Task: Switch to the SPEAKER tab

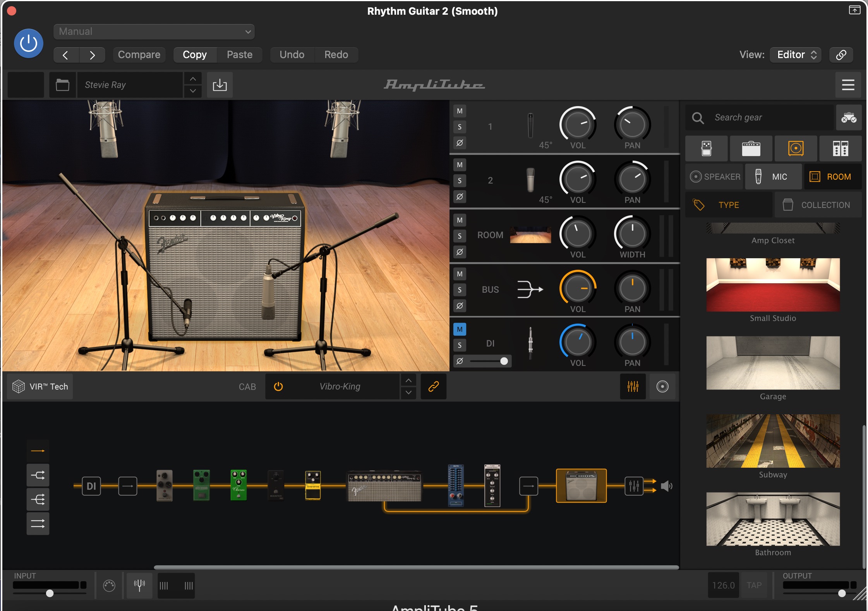Action: 714,177
